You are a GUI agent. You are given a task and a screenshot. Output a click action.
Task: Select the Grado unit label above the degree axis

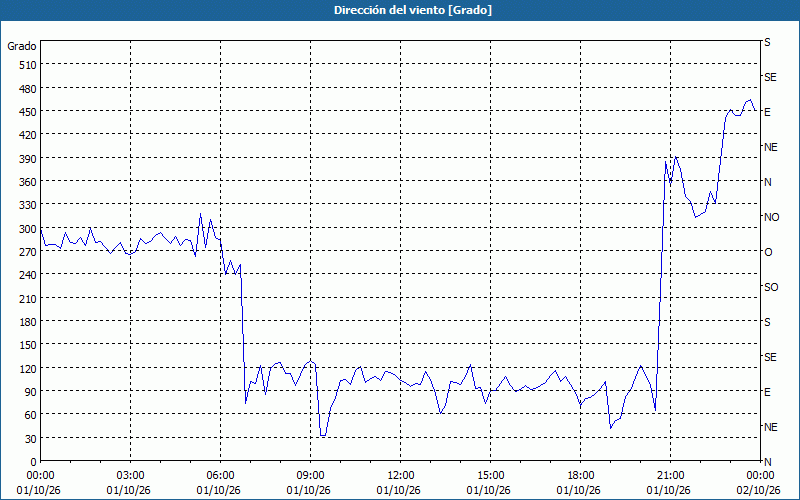pos(22,46)
